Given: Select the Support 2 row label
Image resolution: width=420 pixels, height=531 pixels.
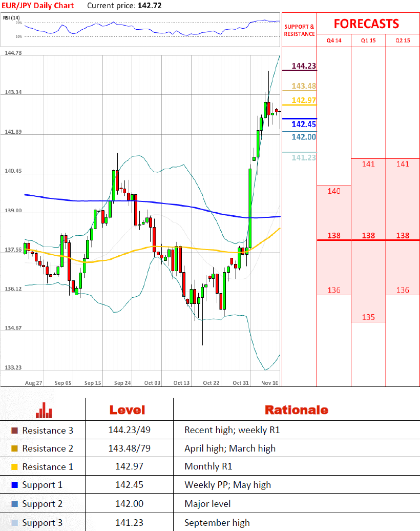Looking at the screenshot, I should point(43,504).
